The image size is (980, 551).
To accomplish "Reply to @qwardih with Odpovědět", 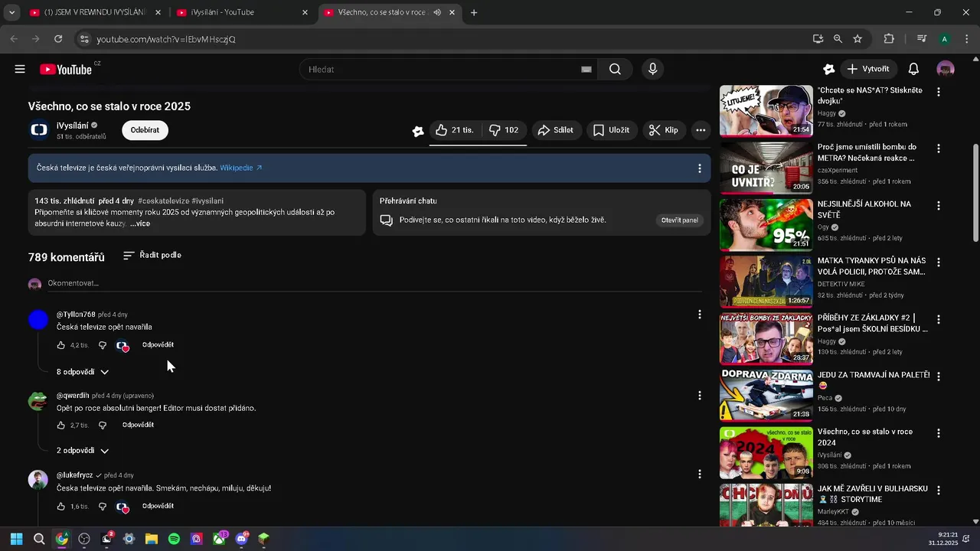I will coord(138,425).
